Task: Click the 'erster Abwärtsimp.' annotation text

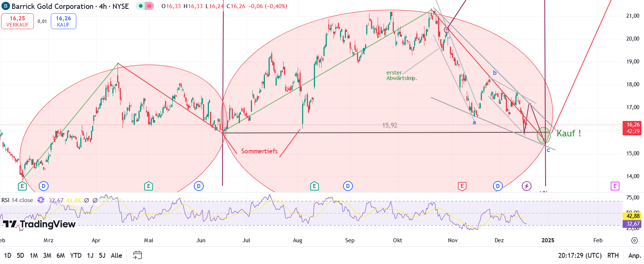Action: (402, 75)
